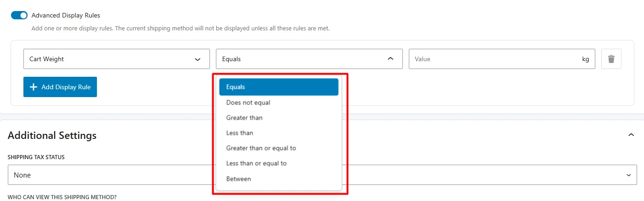Click the plus icon on Add Display Rule

33,87
